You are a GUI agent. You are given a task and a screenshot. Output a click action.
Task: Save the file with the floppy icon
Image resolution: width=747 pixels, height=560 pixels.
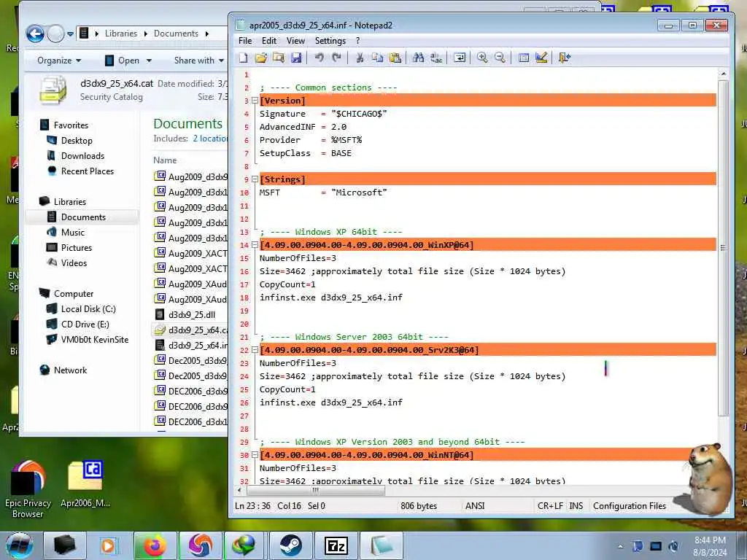click(296, 58)
